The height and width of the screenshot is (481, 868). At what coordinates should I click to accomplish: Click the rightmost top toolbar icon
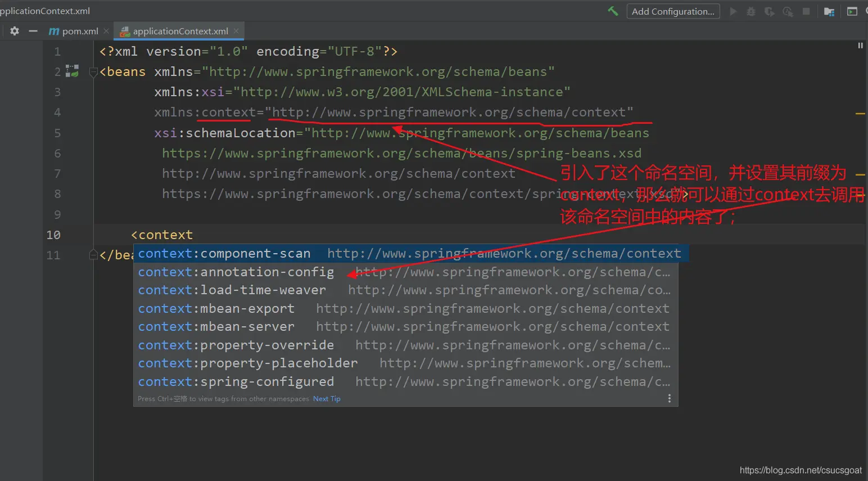tap(852, 11)
